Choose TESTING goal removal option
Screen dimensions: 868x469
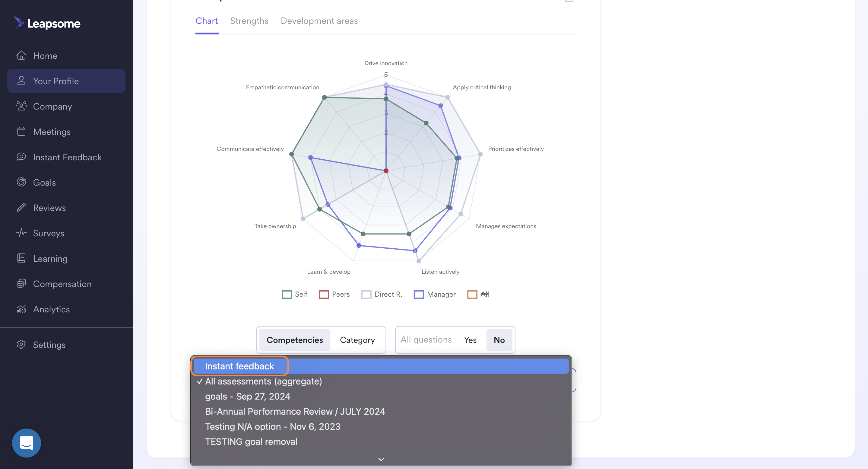tap(381, 441)
